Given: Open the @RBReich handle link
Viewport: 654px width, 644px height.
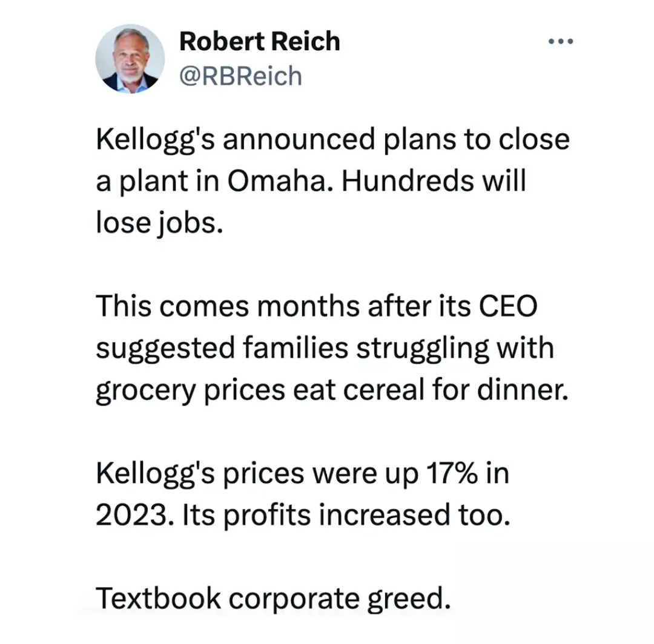Looking at the screenshot, I should coord(240,76).
